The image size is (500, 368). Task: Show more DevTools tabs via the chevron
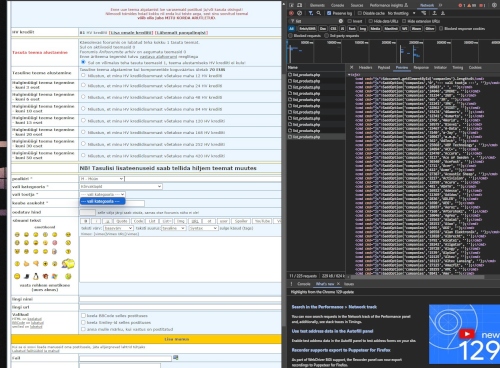(440, 5)
